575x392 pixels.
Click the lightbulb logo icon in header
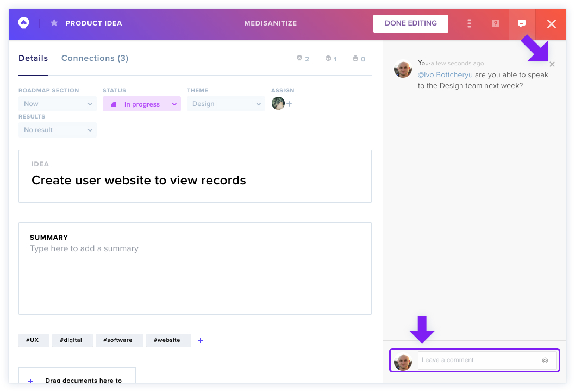[23, 23]
